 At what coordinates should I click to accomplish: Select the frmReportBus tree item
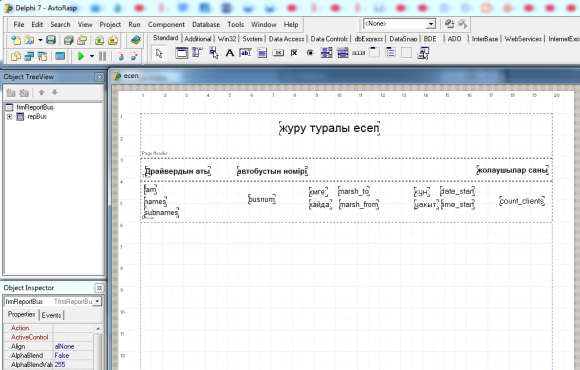point(35,107)
